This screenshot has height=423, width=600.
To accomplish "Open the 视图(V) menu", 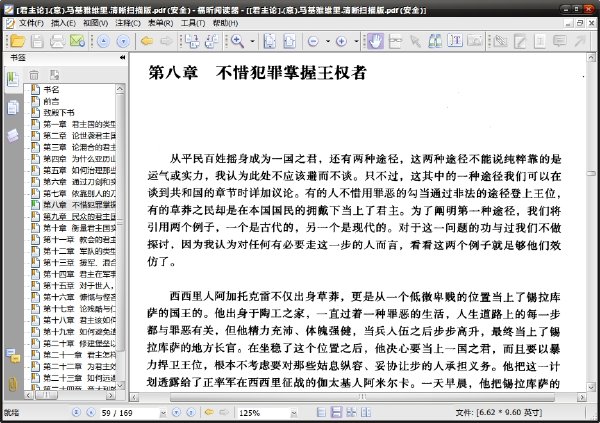I will (x=96, y=23).
